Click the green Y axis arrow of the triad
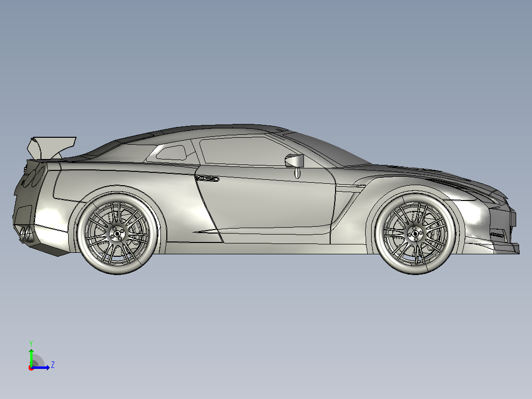Image resolution: width=532 pixels, height=399 pixels. pyautogui.click(x=31, y=357)
